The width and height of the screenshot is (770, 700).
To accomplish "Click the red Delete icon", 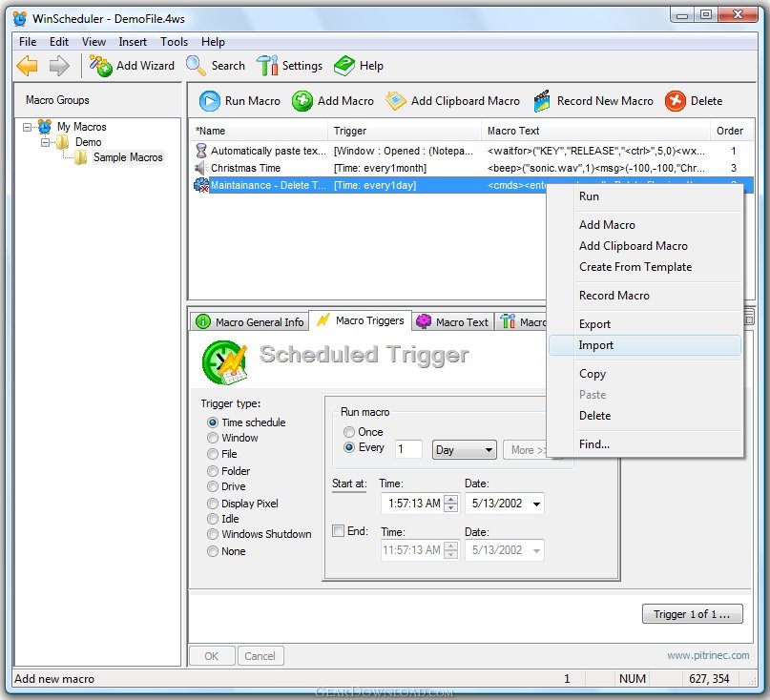I will [676, 101].
